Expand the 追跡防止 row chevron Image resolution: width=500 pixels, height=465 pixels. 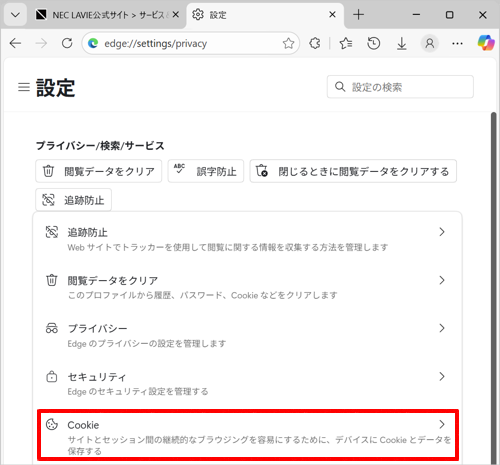click(442, 232)
